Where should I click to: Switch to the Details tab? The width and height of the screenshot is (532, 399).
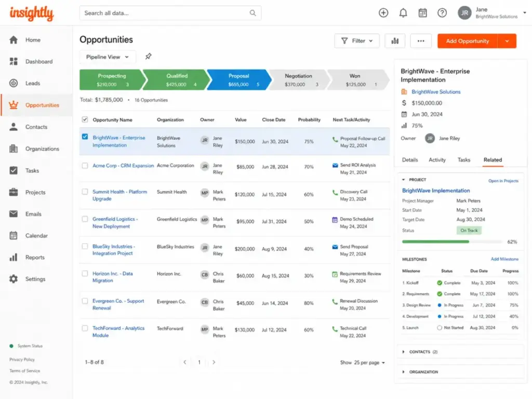click(410, 160)
